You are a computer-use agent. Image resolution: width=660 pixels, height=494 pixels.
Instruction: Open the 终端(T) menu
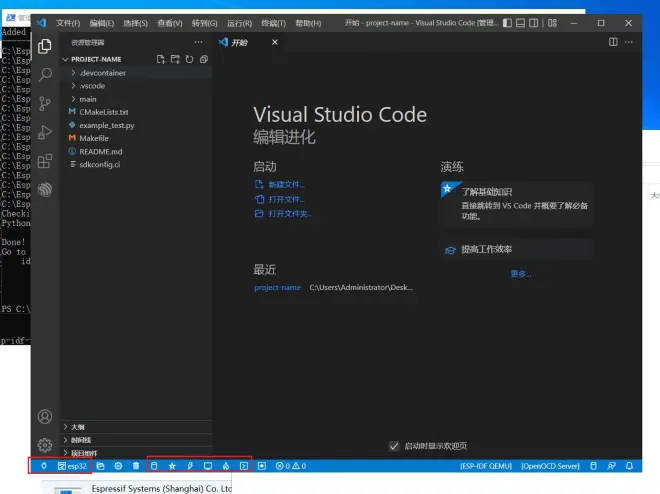point(273,23)
